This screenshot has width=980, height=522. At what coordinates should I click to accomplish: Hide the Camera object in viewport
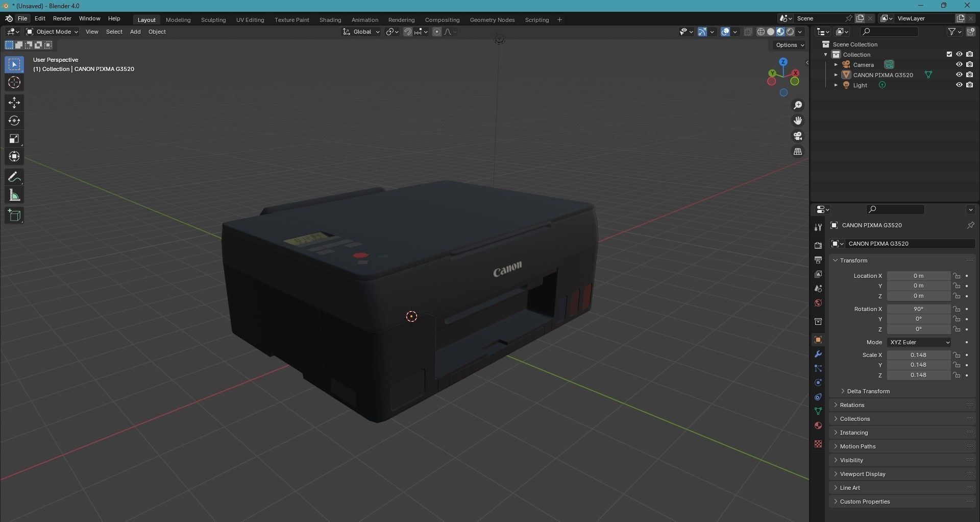[x=959, y=64]
